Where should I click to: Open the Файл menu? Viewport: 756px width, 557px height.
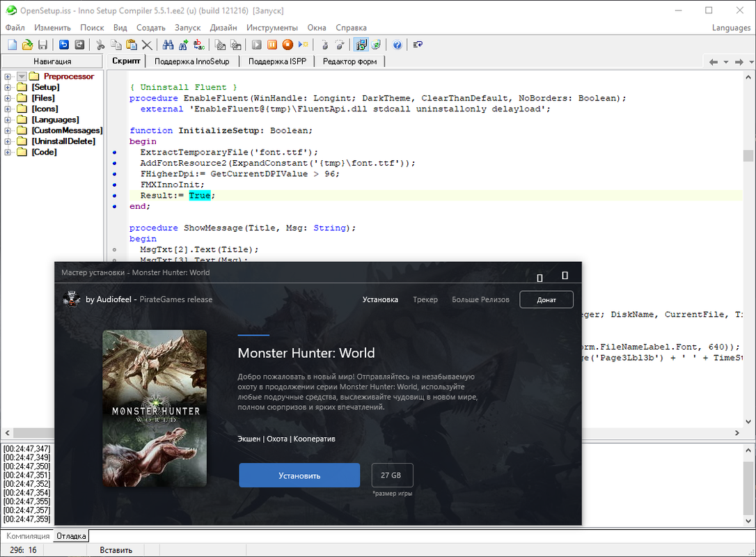coord(15,27)
